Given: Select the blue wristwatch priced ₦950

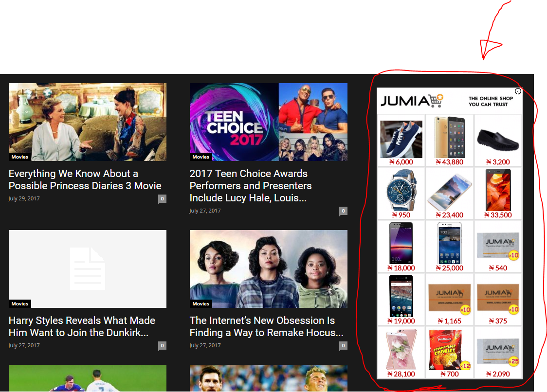Looking at the screenshot, I should tap(401, 190).
